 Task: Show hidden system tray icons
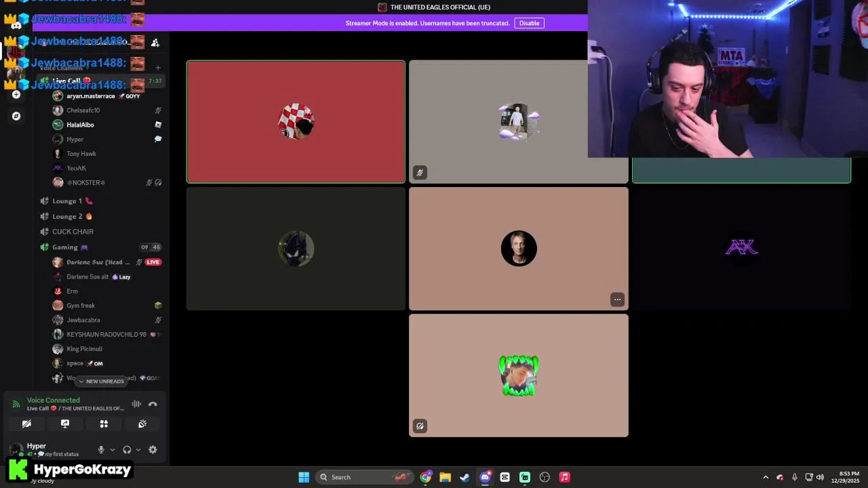coord(766,477)
